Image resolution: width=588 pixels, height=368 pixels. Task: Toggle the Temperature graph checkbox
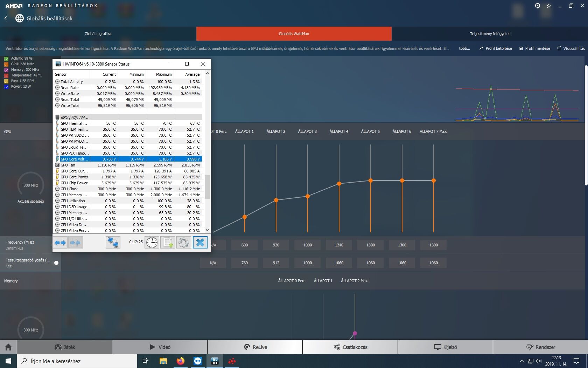point(6,75)
